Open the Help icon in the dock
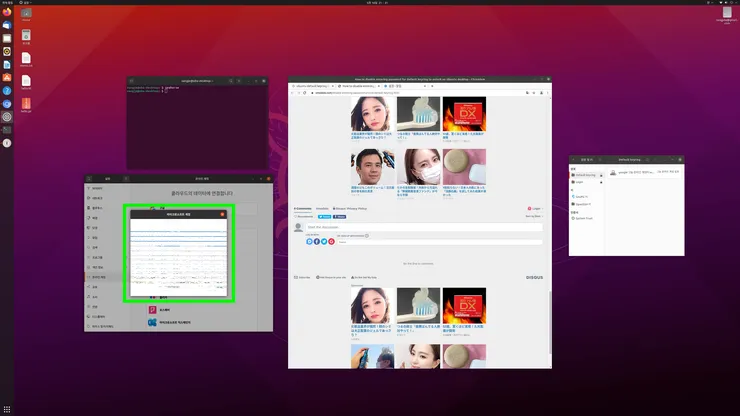The height and width of the screenshot is (416, 740). (x=7, y=91)
